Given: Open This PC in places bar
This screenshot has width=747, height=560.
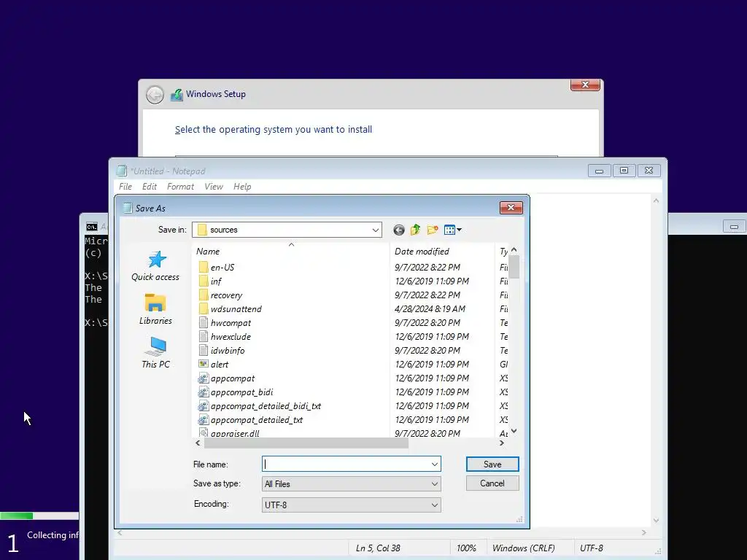Looking at the screenshot, I should [155, 352].
